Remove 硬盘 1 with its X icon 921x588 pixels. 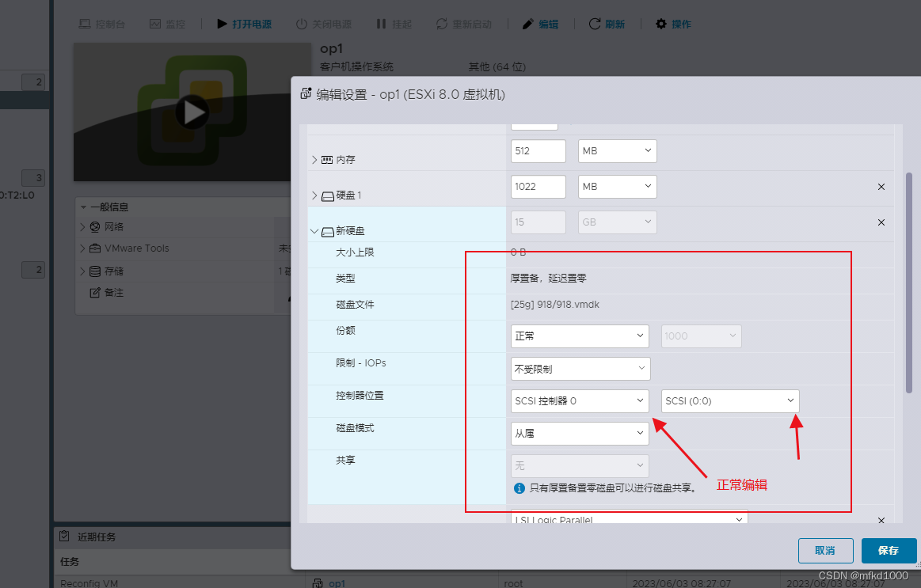tap(881, 187)
